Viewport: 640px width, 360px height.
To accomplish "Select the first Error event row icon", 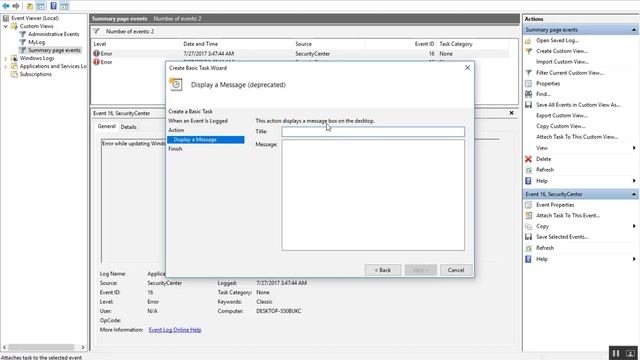I will coord(96,53).
